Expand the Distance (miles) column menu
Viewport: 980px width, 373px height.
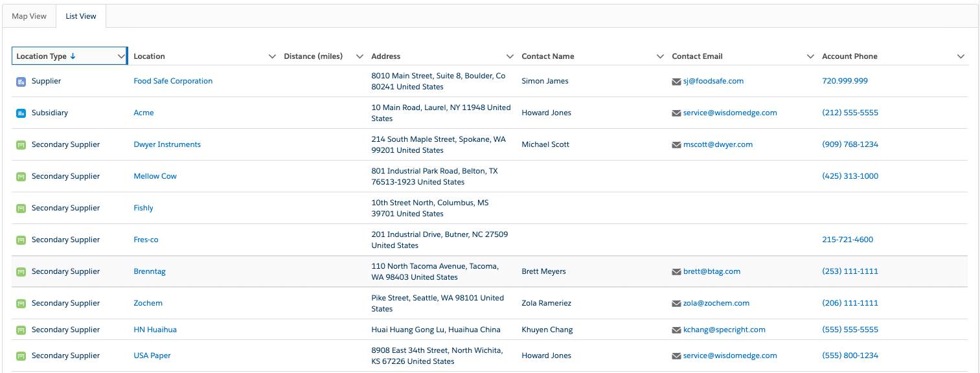click(x=360, y=57)
